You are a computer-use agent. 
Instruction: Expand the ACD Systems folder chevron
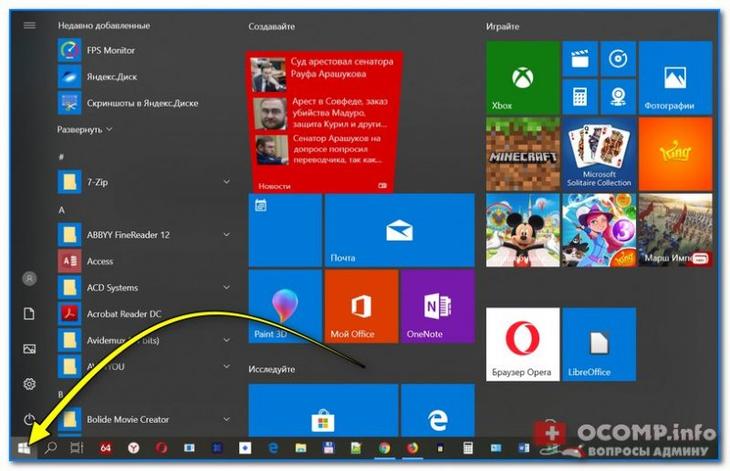[x=227, y=288]
